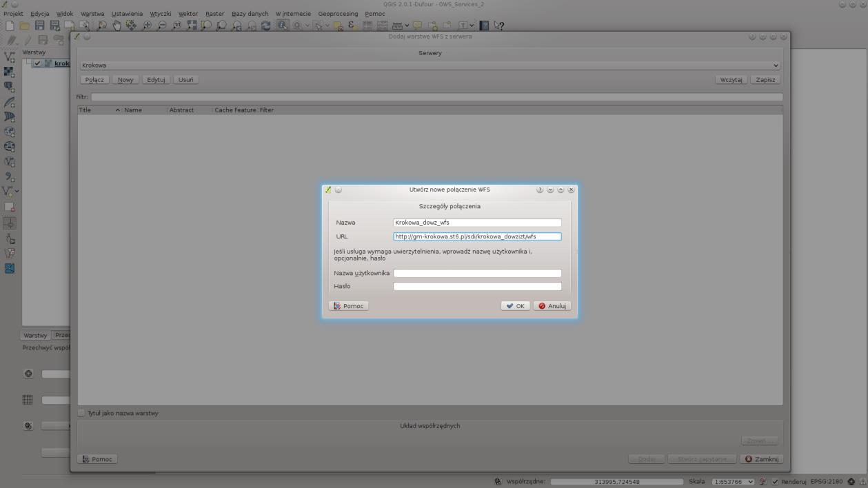
Task: Click the Współrzędne coordinate field
Action: pos(617,482)
